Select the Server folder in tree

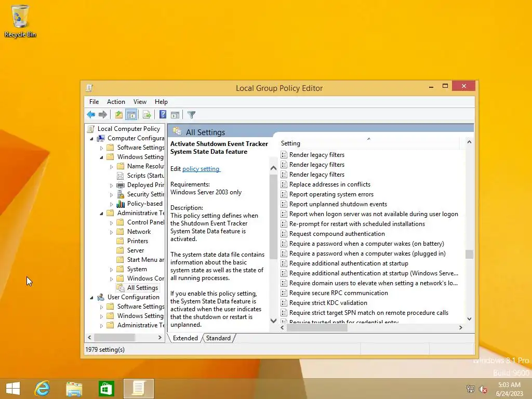[x=136, y=250]
